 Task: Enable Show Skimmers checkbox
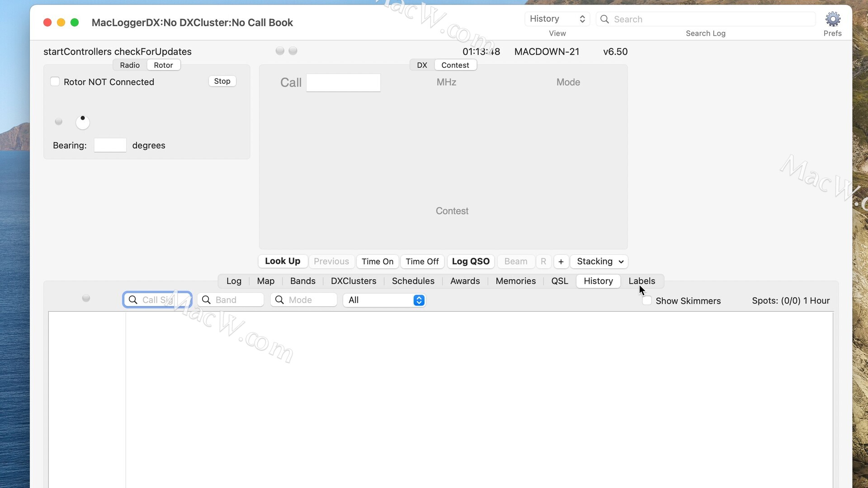(x=647, y=301)
